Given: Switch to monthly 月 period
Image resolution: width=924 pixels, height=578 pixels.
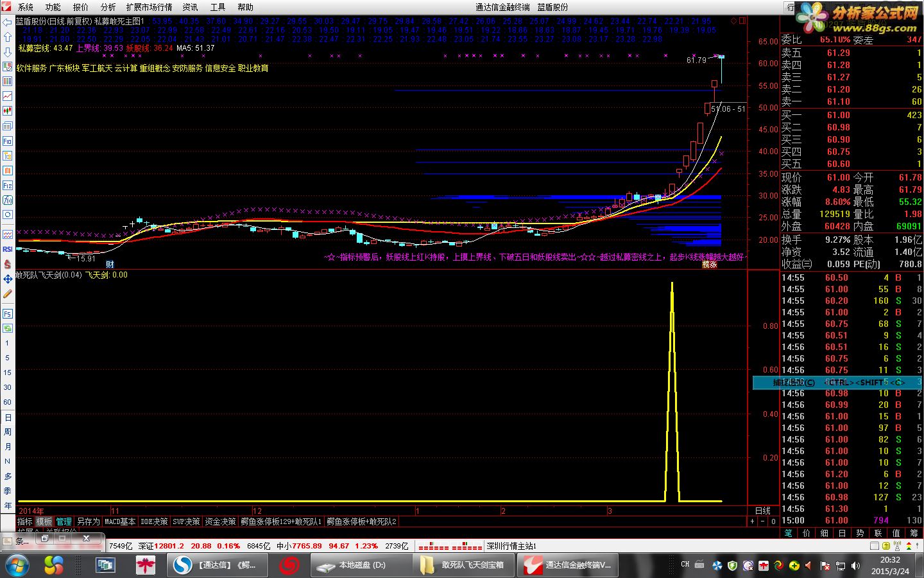Looking at the screenshot, I should tap(8, 447).
